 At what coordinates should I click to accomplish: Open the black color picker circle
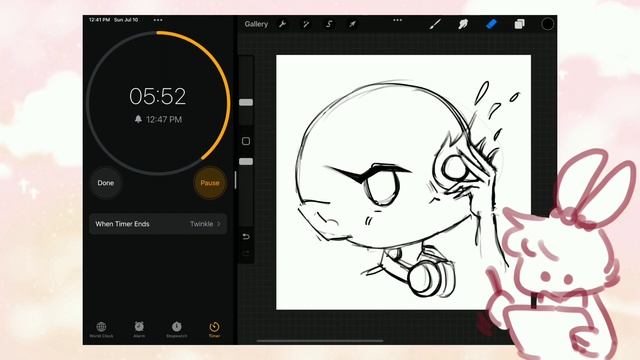(x=547, y=24)
